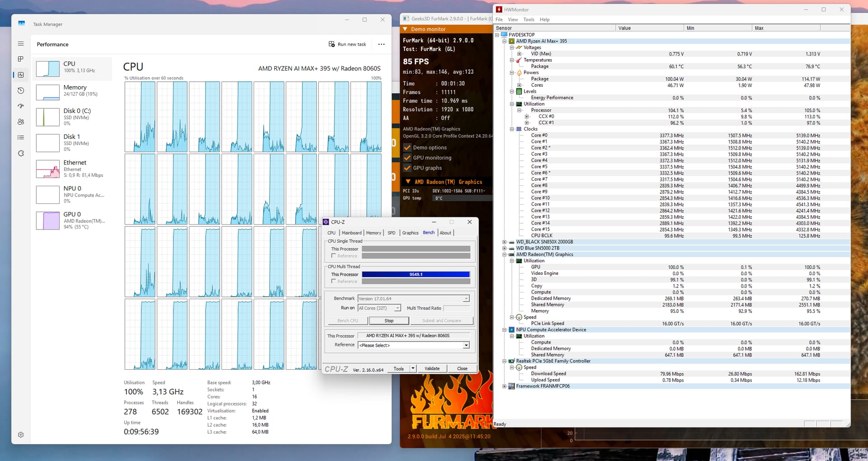Click Task Manager app icon in title bar
The width and height of the screenshot is (868, 461).
pos(22,24)
